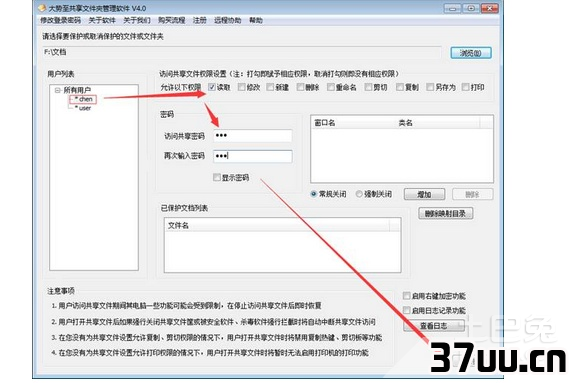Click the application icon in title bar
This screenshot has width=579, height=383.
pyautogui.click(x=42, y=8)
